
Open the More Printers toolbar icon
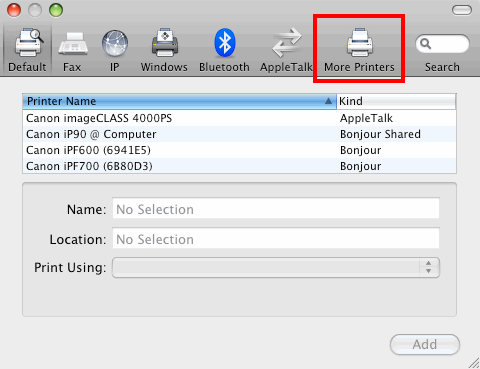coord(360,43)
